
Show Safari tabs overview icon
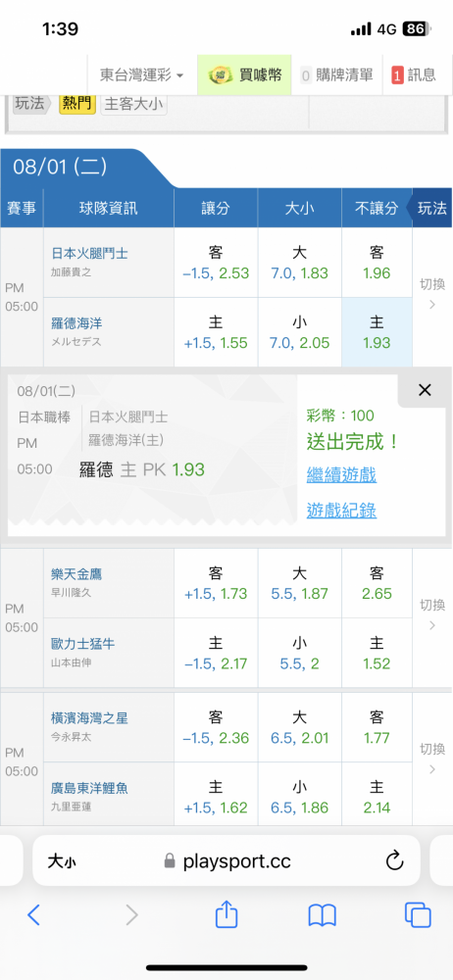coord(418,915)
